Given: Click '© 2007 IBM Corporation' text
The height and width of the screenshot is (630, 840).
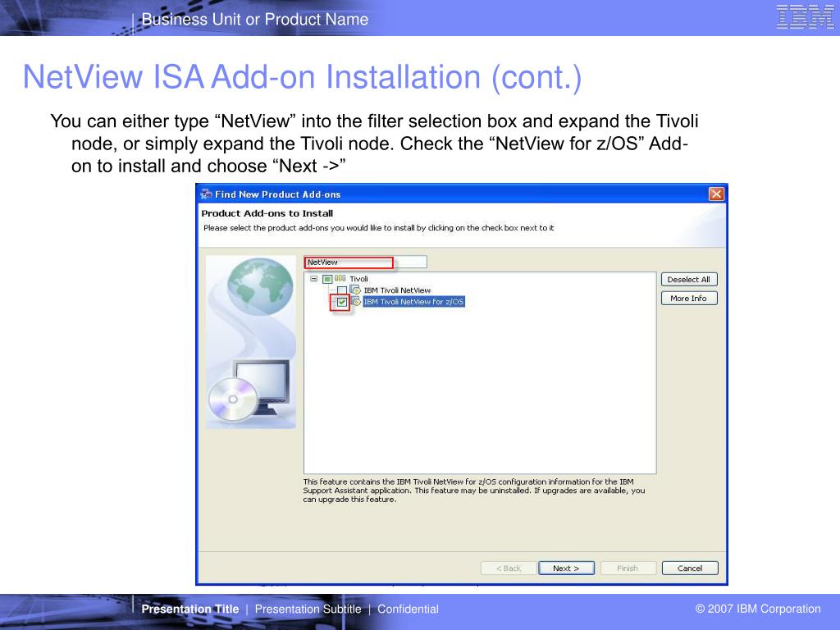Looking at the screenshot, I should point(758,609).
